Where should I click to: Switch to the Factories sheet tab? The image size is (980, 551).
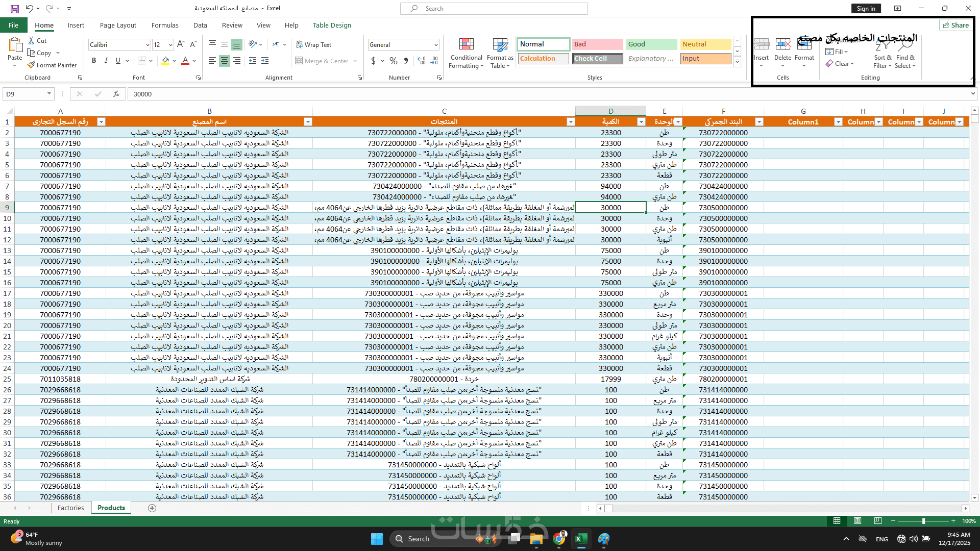70,508
